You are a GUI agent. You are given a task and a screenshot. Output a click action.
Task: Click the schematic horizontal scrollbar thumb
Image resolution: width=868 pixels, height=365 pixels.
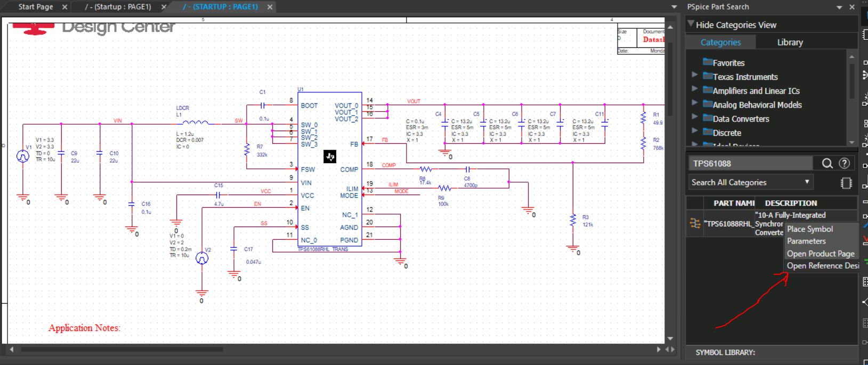pos(122,350)
